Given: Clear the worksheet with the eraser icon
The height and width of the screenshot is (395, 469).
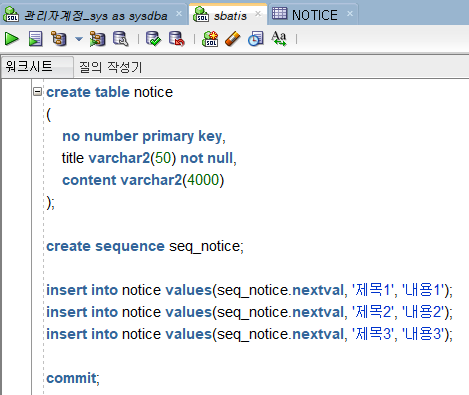Looking at the screenshot, I should 233,39.
